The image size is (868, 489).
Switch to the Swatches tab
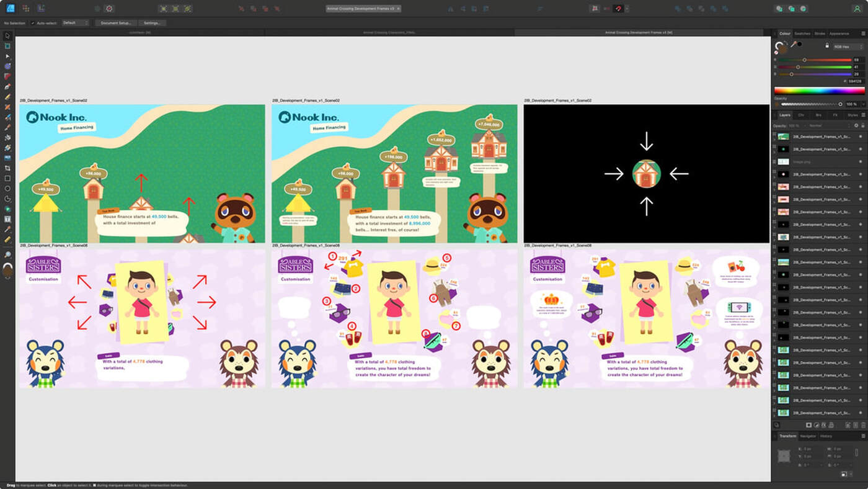click(802, 34)
